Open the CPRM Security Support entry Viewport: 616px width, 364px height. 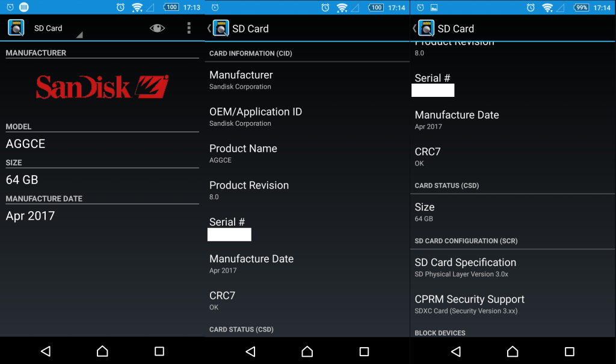513,304
